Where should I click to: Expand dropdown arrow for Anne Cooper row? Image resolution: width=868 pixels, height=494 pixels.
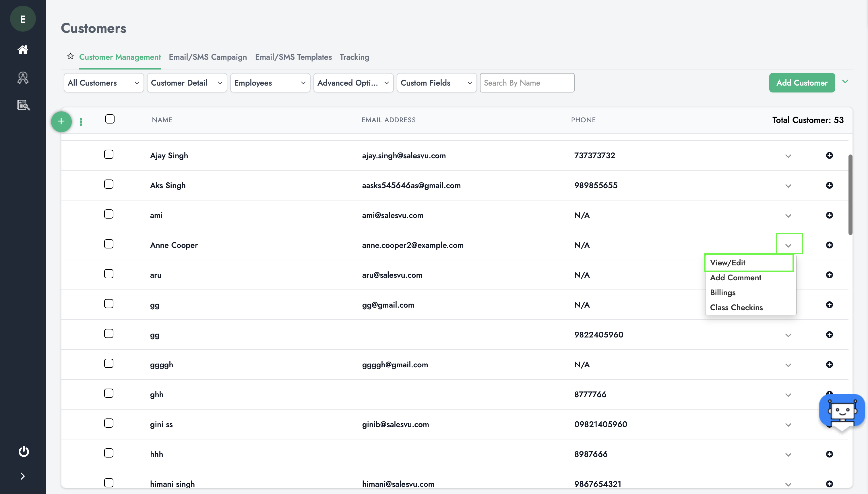[x=788, y=245]
